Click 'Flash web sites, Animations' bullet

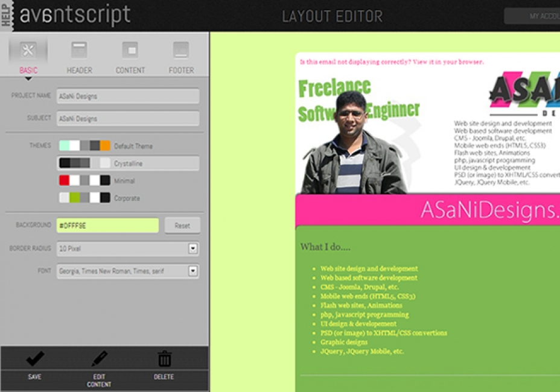[361, 305]
